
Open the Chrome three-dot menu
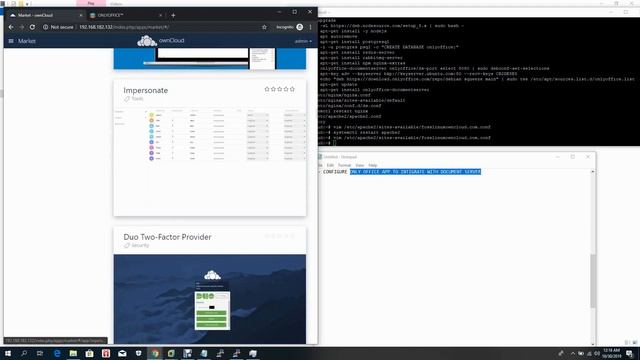[311, 27]
